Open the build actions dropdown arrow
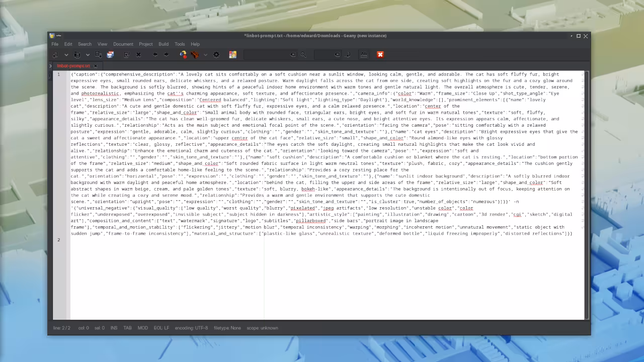The width and height of the screenshot is (644, 362). pos(205,54)
